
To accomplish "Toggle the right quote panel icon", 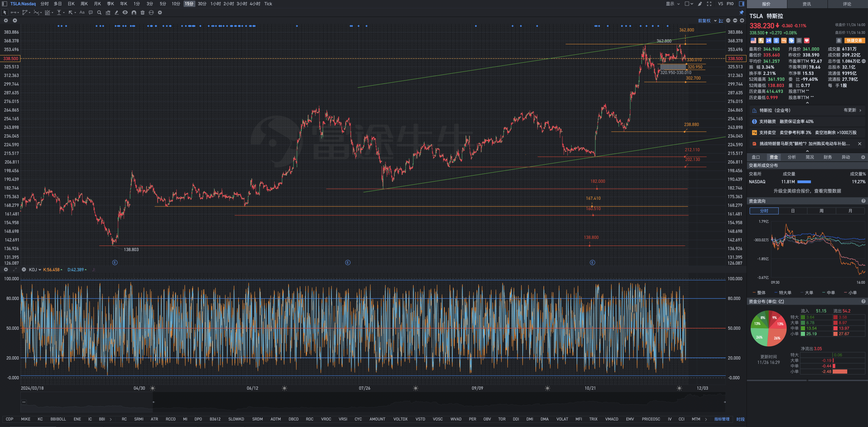I will click(742, 4).
